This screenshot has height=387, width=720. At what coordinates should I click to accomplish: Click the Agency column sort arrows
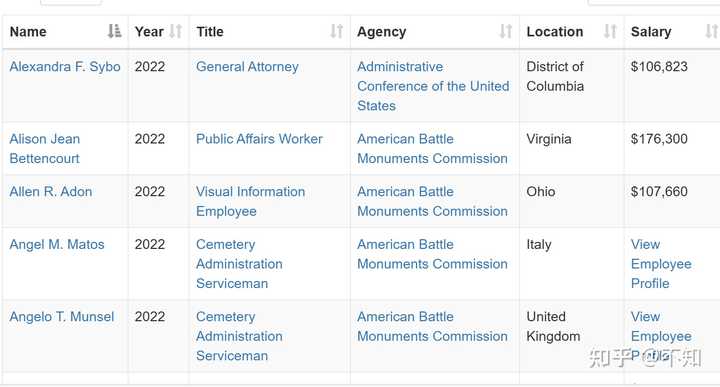tap(506, 31)
